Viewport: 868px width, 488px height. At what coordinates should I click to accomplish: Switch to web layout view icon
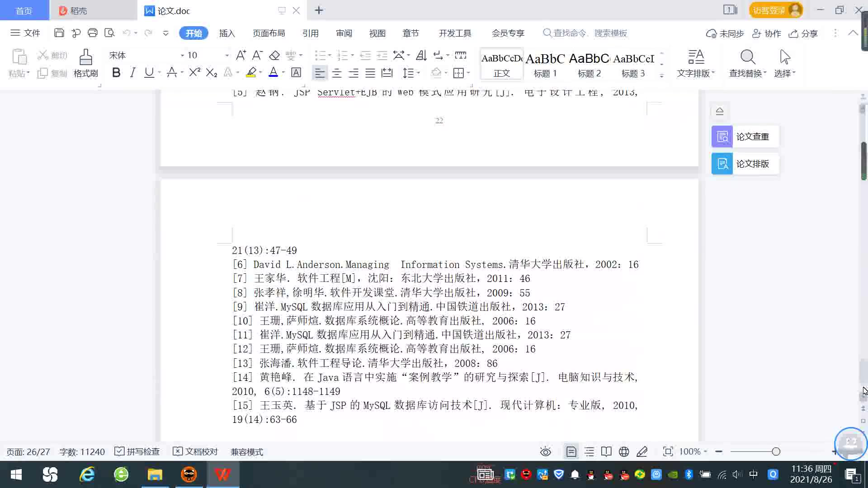[624, 452]
